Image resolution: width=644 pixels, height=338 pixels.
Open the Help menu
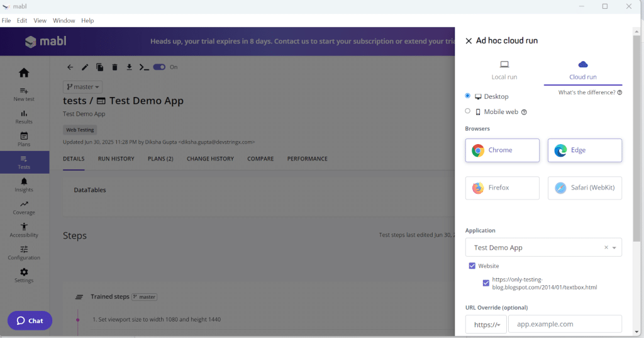[x=87, y=21]
